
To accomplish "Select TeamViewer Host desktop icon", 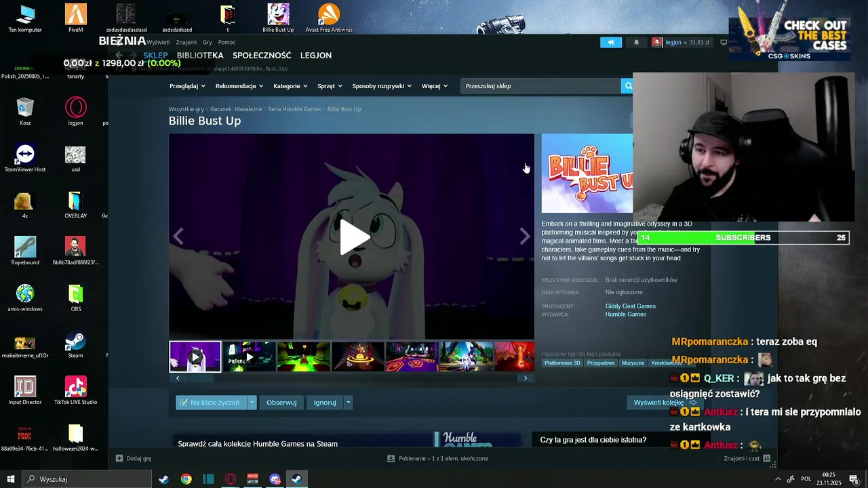I will (x=25, y=158).
